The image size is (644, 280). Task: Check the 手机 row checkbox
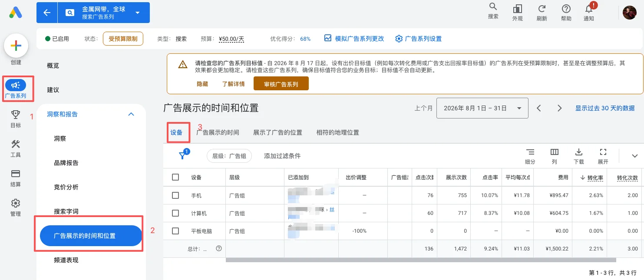(x=175, y=195)
